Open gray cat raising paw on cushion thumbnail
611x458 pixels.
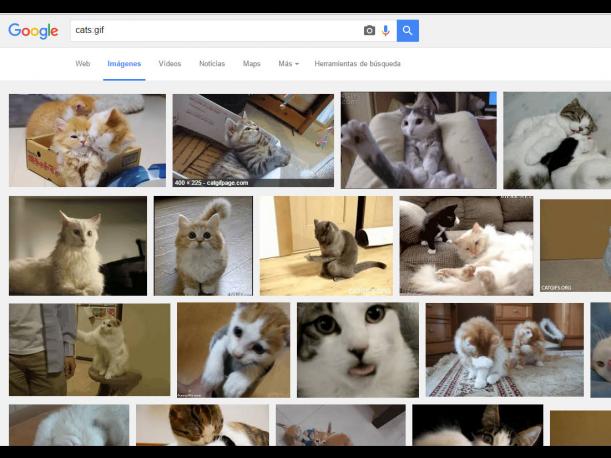pyautogui.click(x=419, y=140)
